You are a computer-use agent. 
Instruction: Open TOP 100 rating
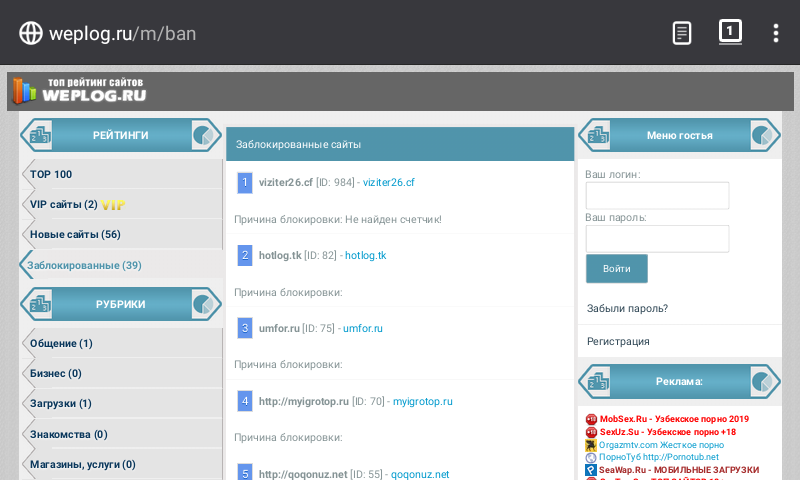(x=51, y=174)
